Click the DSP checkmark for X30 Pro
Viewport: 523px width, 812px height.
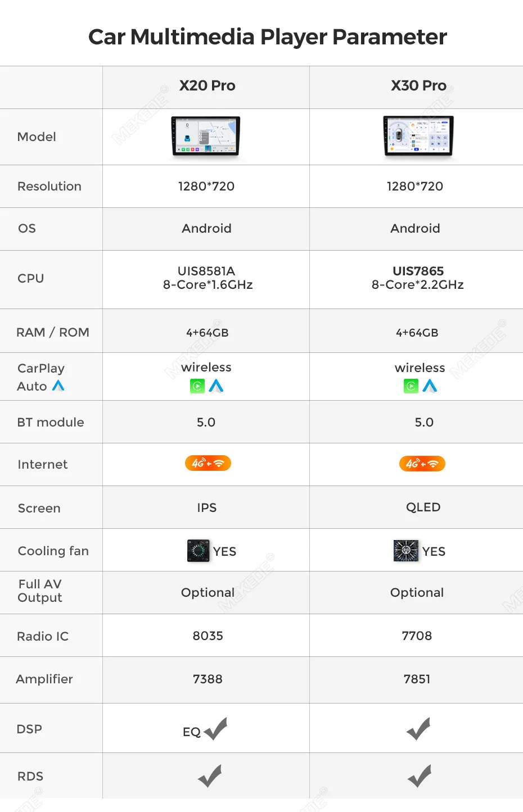pyautogui.click(x=418, y=729)
